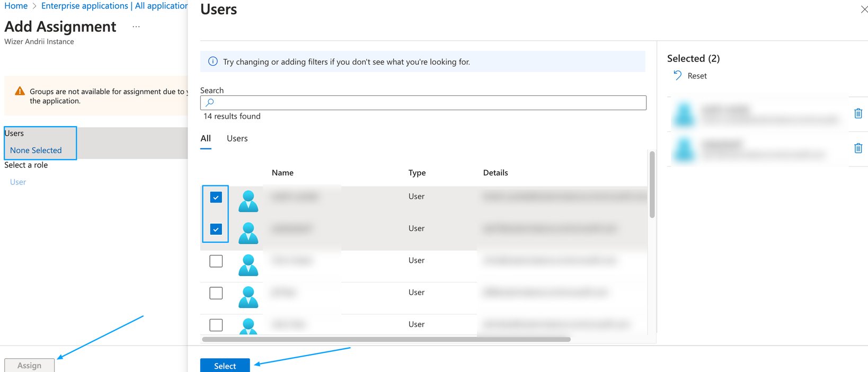This screenshot has width=868, height=372.
Task: Click the magnifier icon in the Search box
Action: click(x=210, y=102)
